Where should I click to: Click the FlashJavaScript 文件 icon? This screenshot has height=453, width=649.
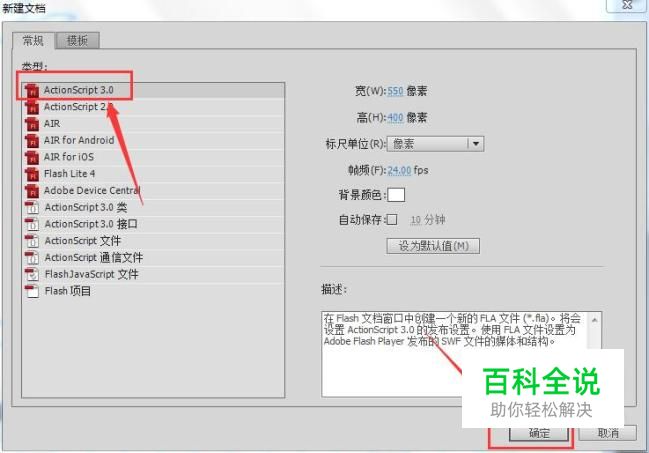[32, 274]
